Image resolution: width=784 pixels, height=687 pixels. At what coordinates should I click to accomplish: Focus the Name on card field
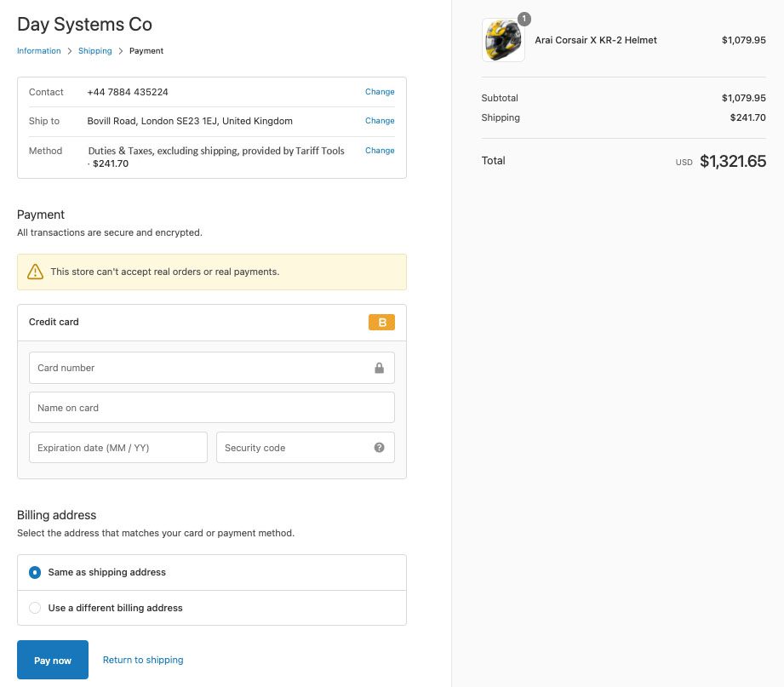211,408
